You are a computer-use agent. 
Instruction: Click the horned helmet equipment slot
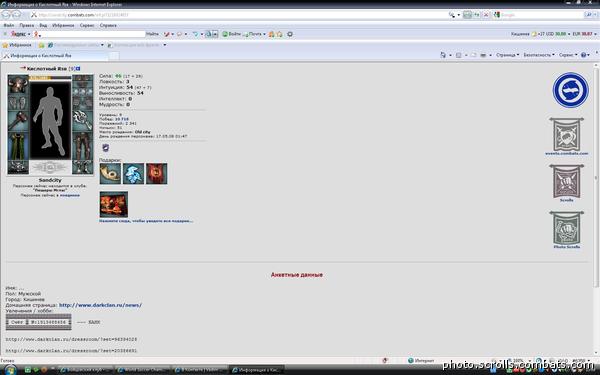(18, 84)
